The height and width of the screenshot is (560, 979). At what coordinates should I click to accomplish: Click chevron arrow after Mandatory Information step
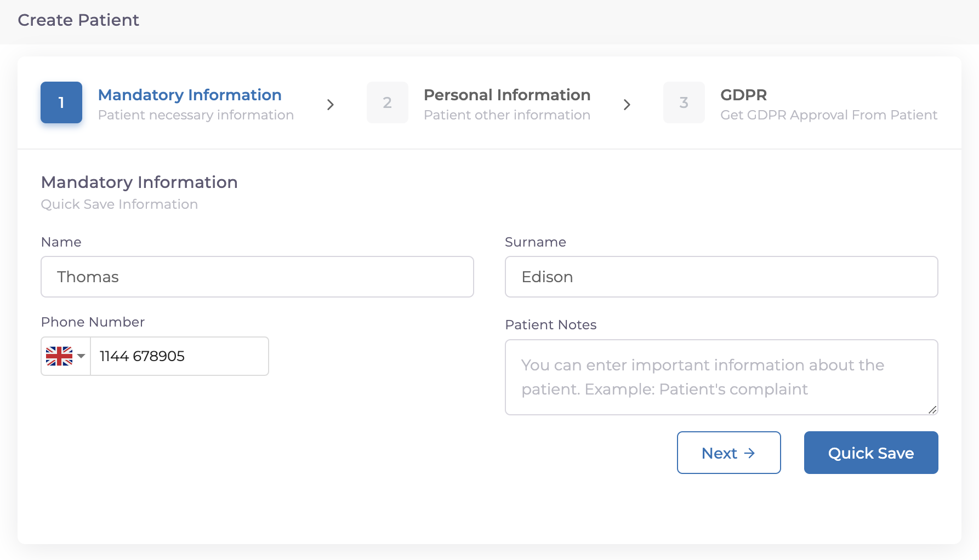(x=331, y=105)
